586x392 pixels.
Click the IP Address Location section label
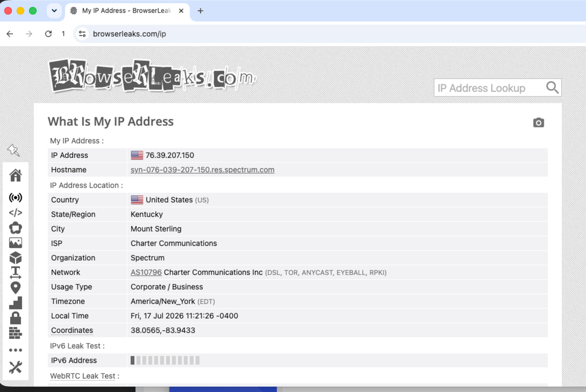point(87,185)
